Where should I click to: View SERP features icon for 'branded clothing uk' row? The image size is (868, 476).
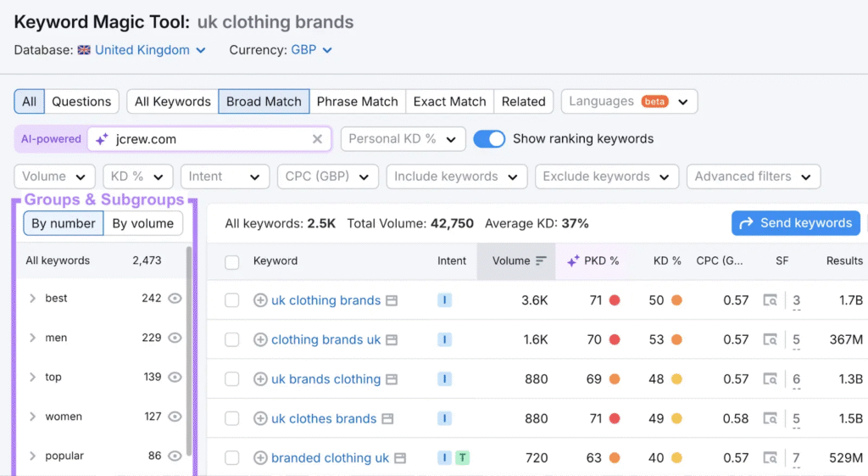pos(770,457)
